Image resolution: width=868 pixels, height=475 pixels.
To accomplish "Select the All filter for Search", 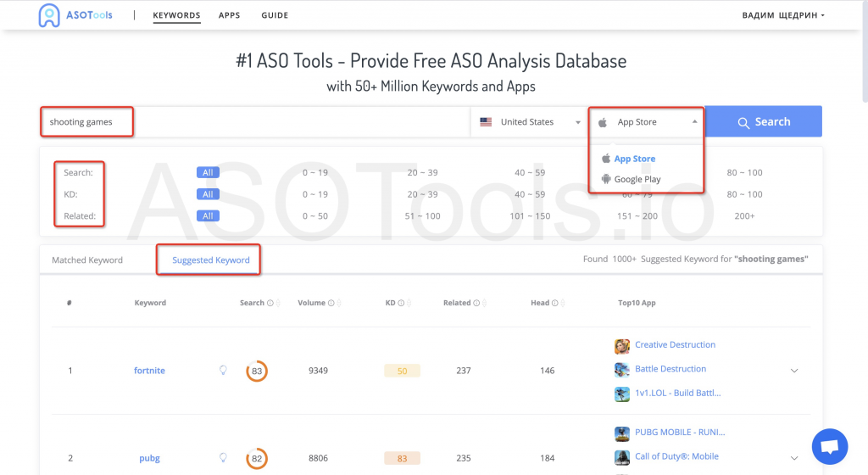I will tap(208, 172).
